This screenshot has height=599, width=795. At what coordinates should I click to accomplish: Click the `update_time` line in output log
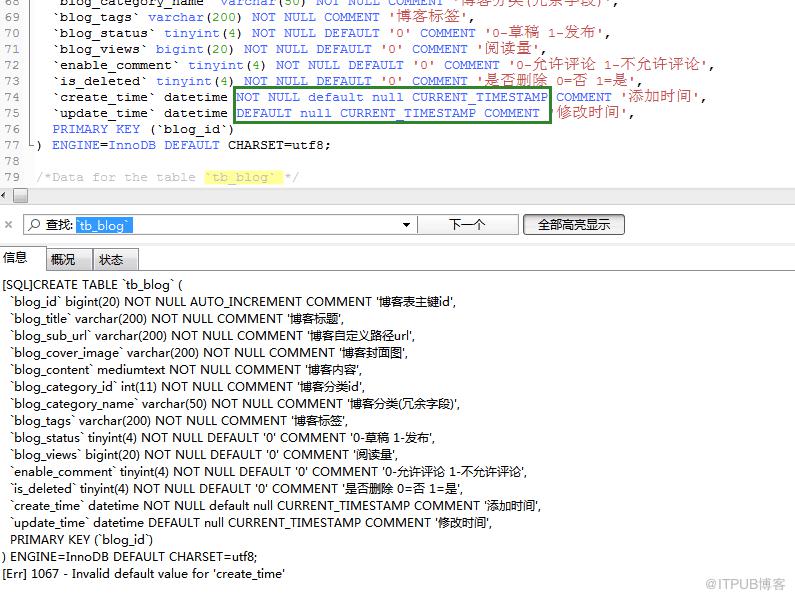pyautogui.click(x=251, y=523)
